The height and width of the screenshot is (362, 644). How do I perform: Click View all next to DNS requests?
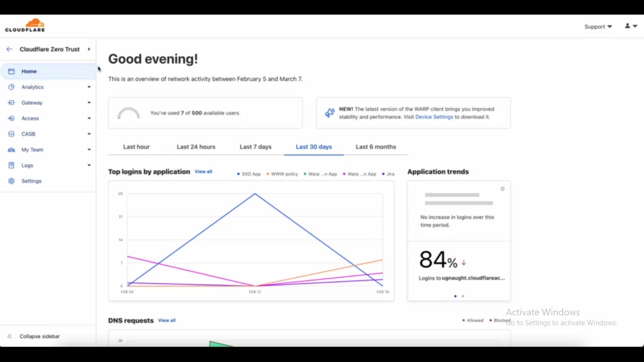click(167, 321)
